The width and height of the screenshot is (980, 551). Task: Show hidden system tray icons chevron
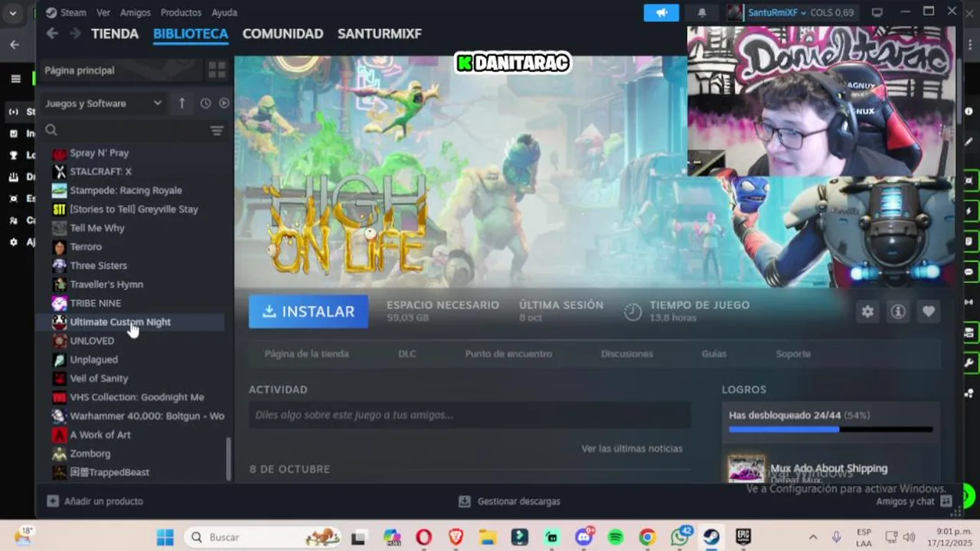pos(813,537)
